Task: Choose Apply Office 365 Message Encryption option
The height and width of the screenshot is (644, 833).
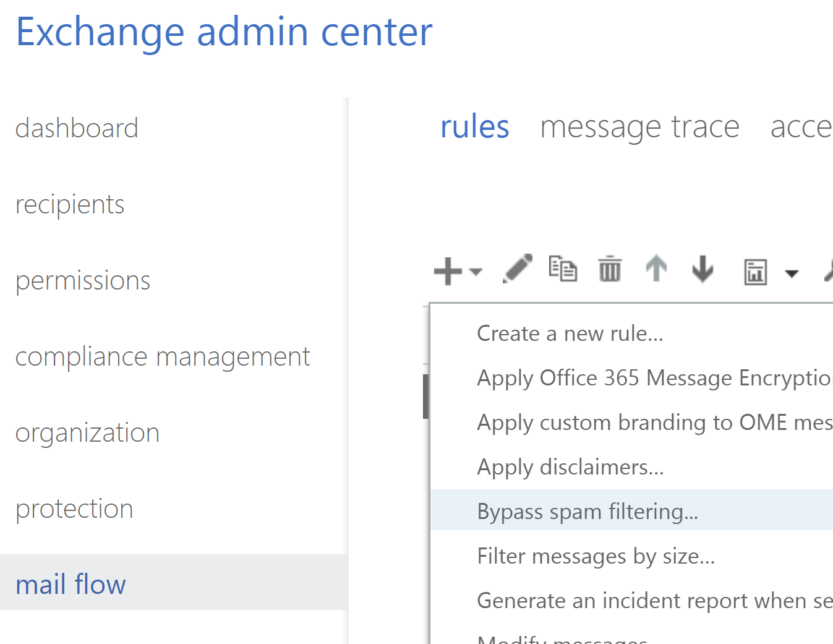Action: [631, 378]
